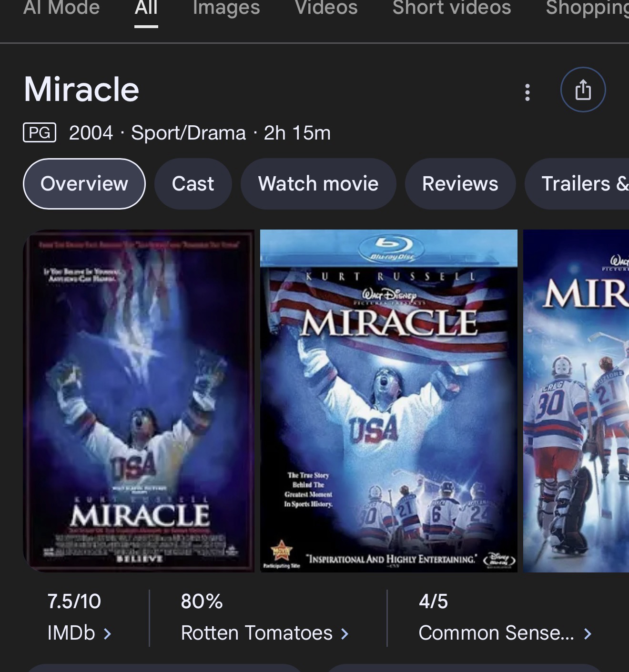
Task: Open the Videos search tab
Action: [x=326, y=8]
